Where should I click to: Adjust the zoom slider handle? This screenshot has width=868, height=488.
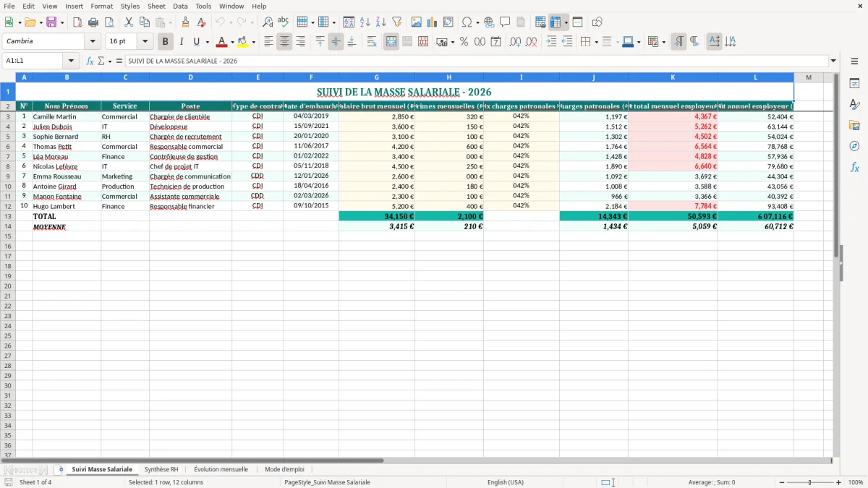(x=809, y=482)
